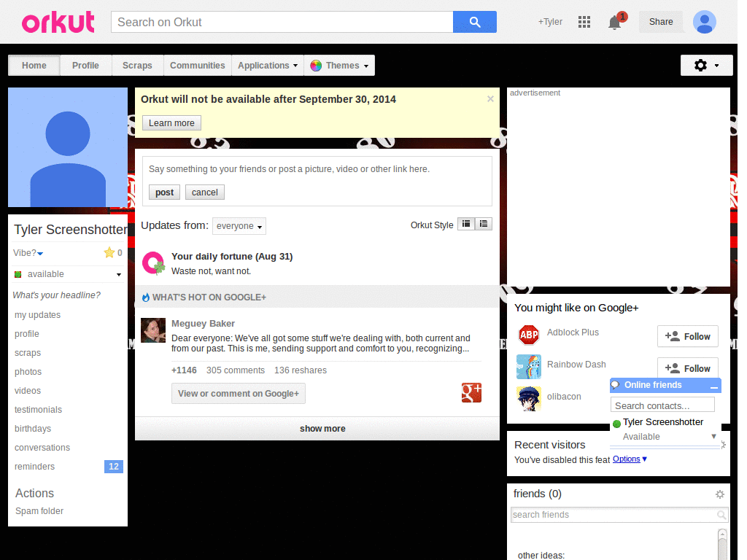The height and width of the screenshot is (560, 747).
Task: Open testimonials in the sidebar
Action: [38, 410]
